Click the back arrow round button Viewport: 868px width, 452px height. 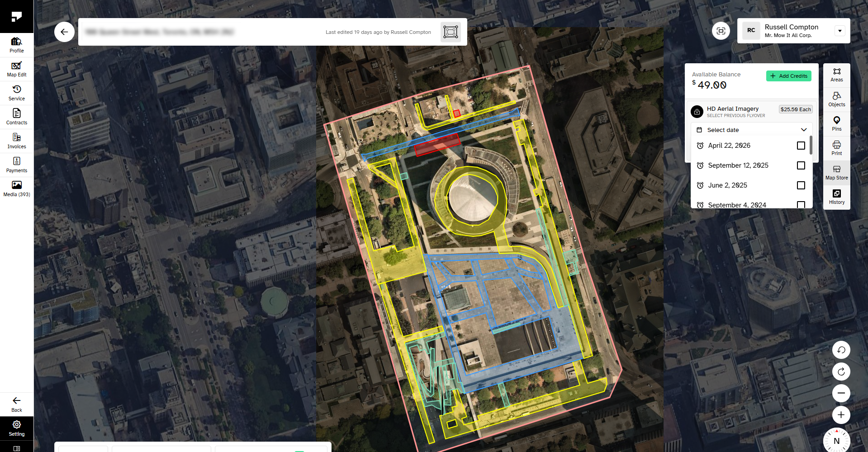[x=64, y=32]
